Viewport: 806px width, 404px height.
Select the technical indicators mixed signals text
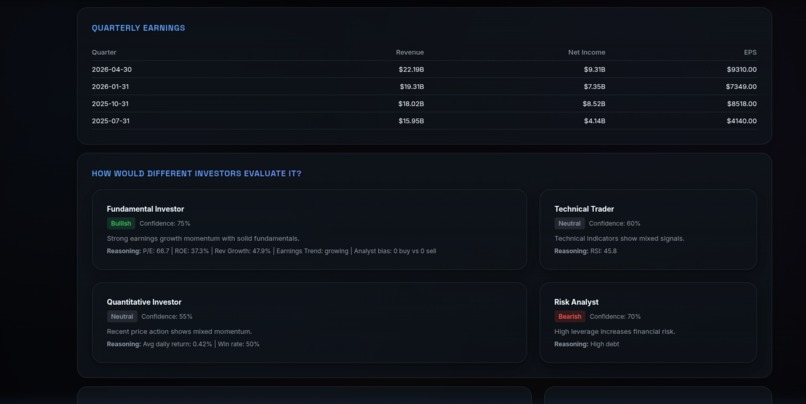tap(619, 238)
